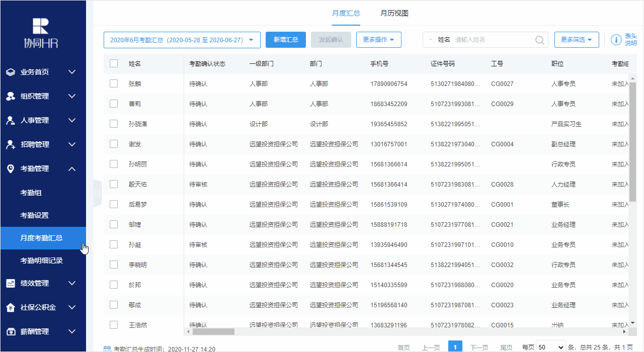Check the box for 孙骁潇
Viewport: 644px width, 352px height.
[114, 124]
